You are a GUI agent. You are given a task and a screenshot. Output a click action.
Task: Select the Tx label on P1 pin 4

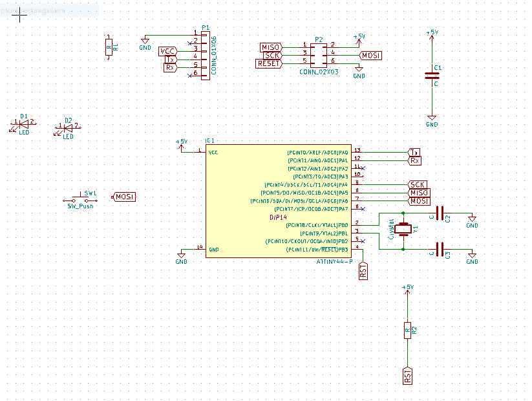(170, 60)
